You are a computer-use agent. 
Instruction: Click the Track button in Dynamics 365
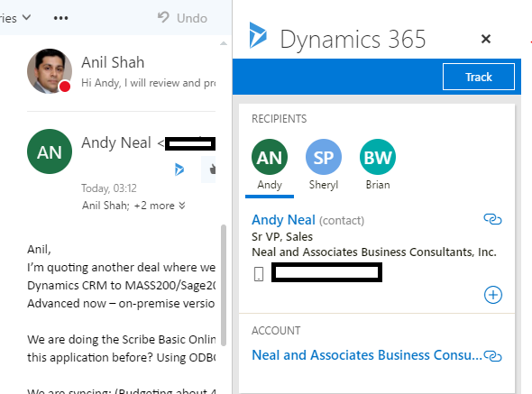coord(479,77)
